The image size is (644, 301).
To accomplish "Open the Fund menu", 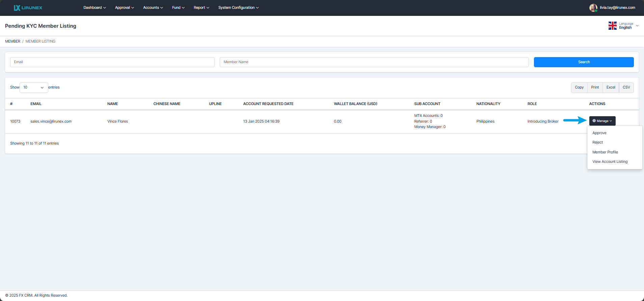I will click(178, 8).
